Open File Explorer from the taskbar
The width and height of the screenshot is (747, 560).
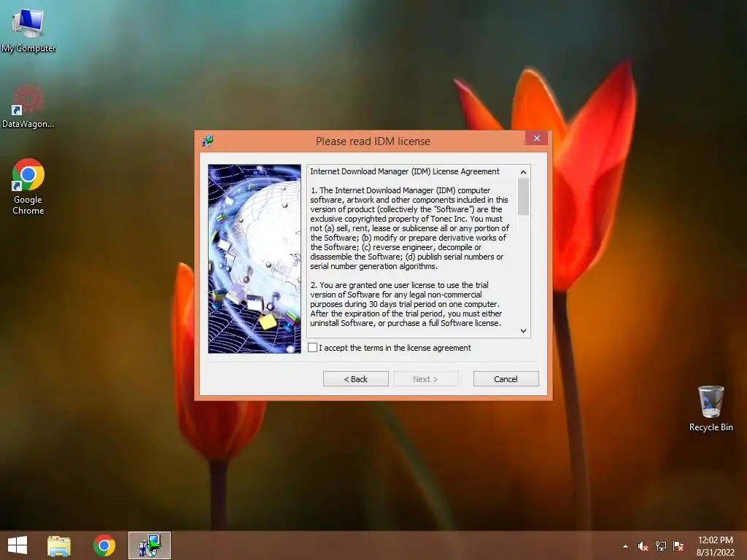pyautogui.click(x=59, y=545)
